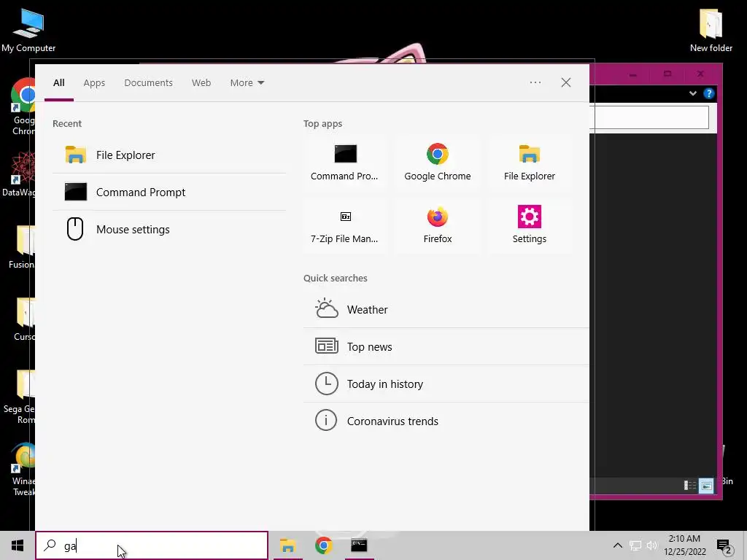Open the notification center
The width and height of the screenshot is (747, 560).
click(724, 545)
